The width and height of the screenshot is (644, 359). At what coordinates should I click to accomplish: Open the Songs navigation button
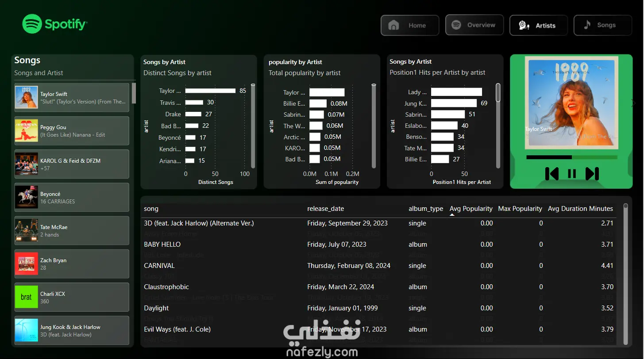pyautogui.click(x=603, y=25)
